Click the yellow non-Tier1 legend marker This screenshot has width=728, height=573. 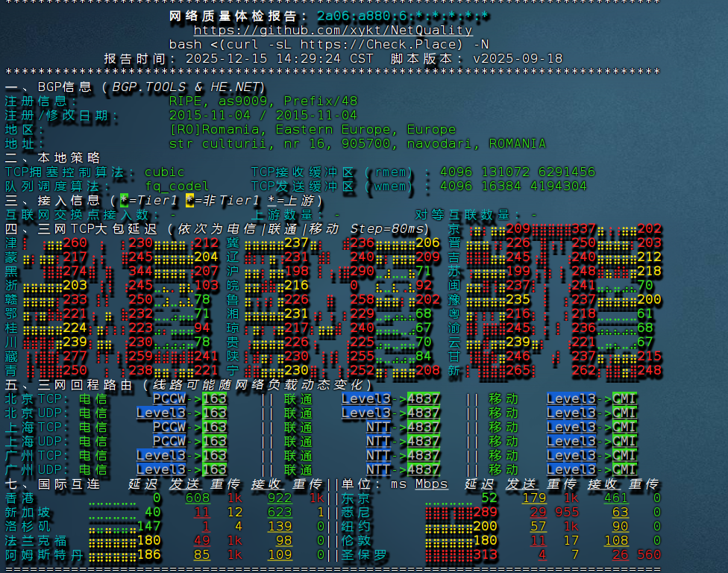[x=190, y=201]
